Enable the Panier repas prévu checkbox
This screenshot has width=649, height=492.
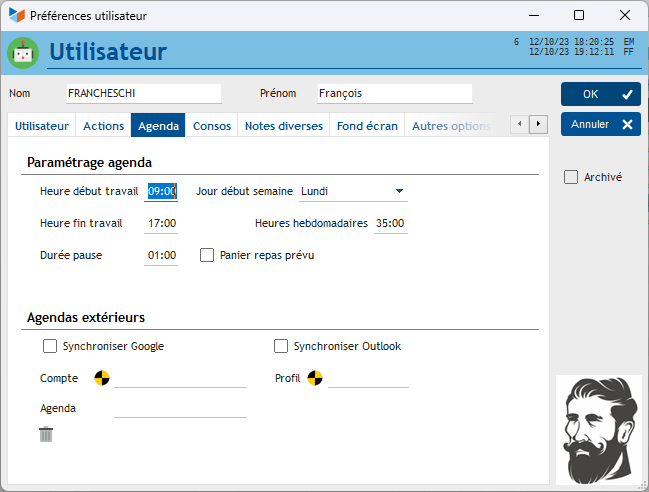point(207,255)
